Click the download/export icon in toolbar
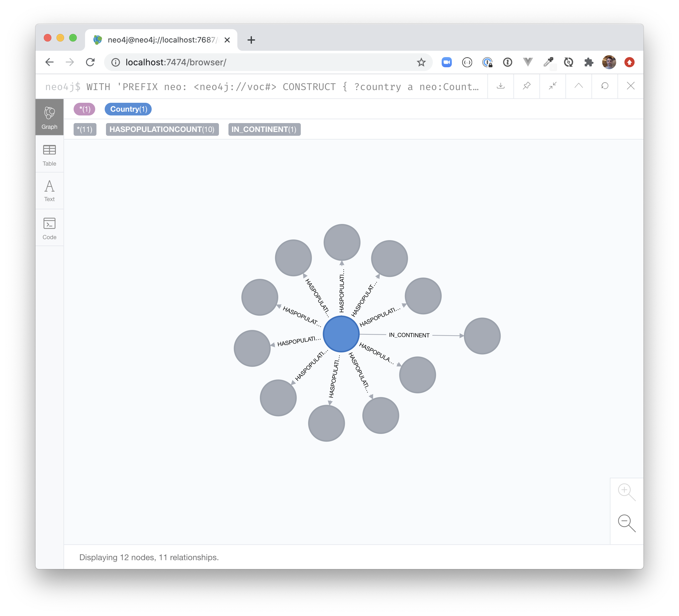 [x=502, y=87]
